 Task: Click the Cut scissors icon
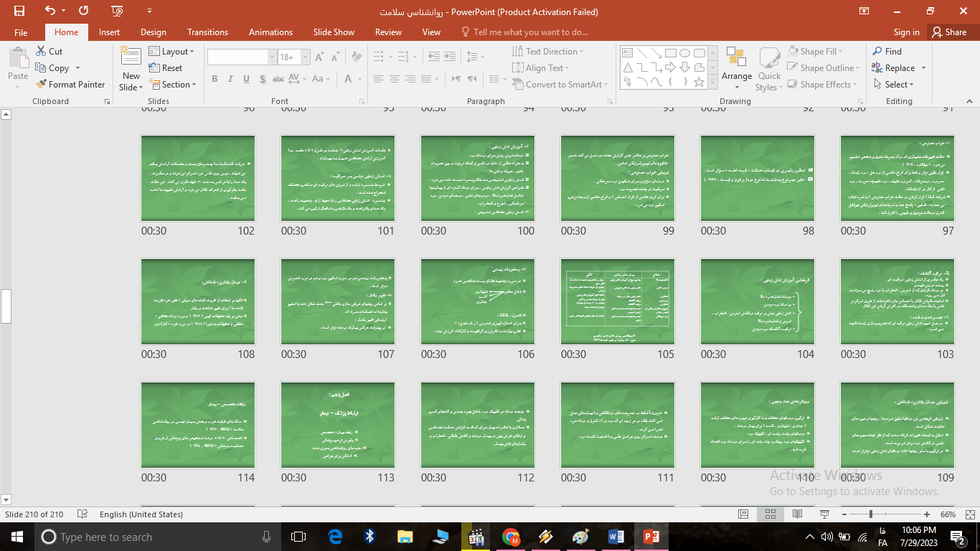click(x=42, y=52)
